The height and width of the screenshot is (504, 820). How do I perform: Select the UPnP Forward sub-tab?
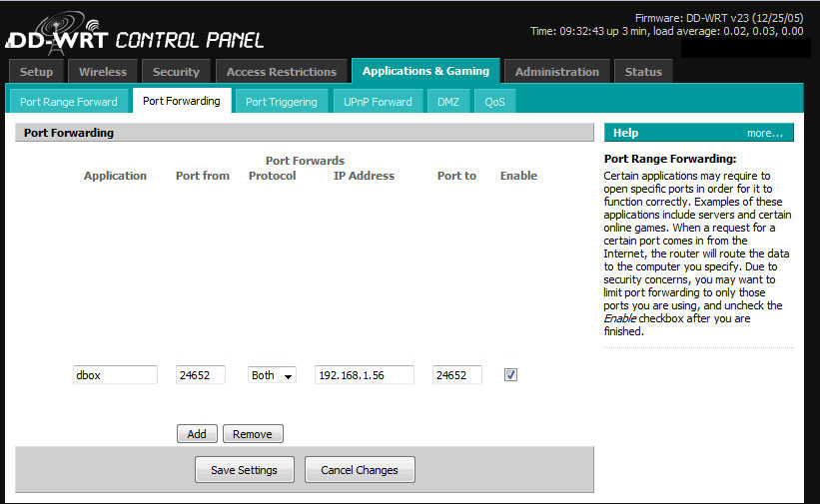[x=378, y=102]
